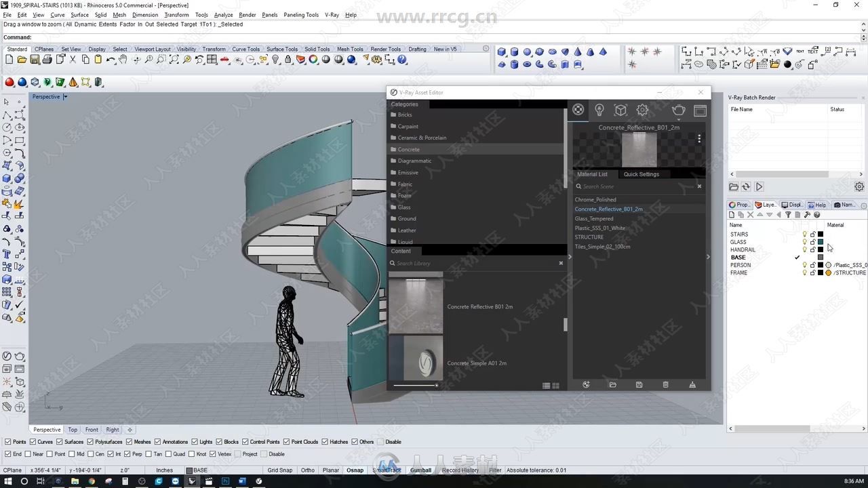Image resolution: width=868 pixels, height=488 pixels.
Task: Click the New file icon in Standard toolbar
Action: point(9,60)
